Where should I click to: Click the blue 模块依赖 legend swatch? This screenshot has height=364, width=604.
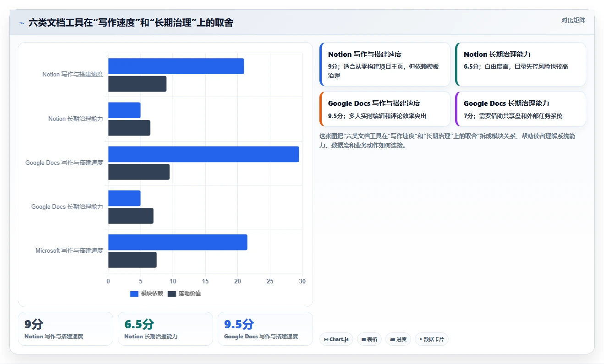coord(134,293)
